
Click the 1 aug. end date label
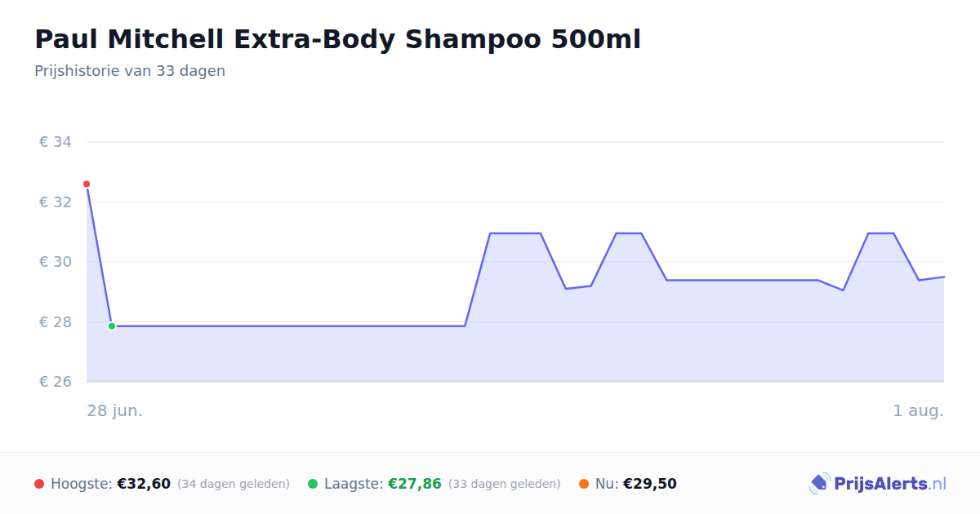(918, 410)
